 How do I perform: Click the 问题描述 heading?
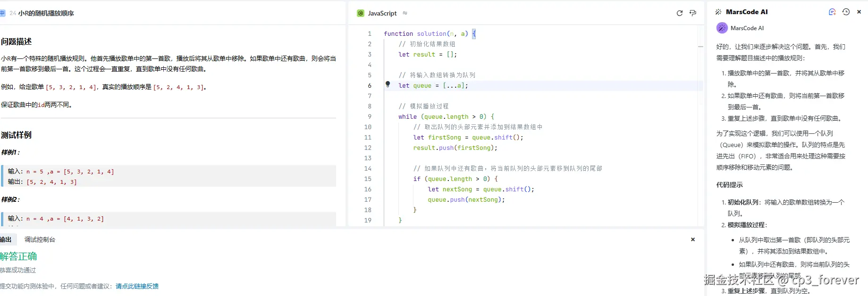point(16,41)
